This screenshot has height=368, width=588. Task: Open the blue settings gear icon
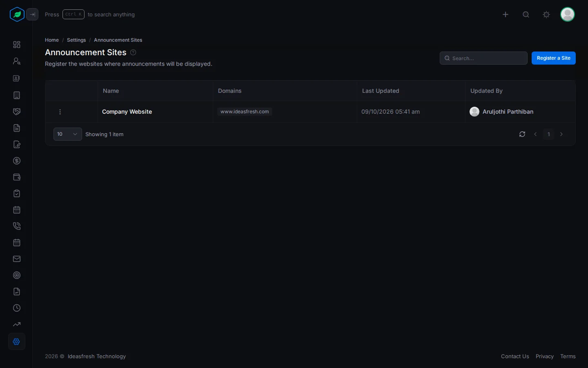coord(17,341)
